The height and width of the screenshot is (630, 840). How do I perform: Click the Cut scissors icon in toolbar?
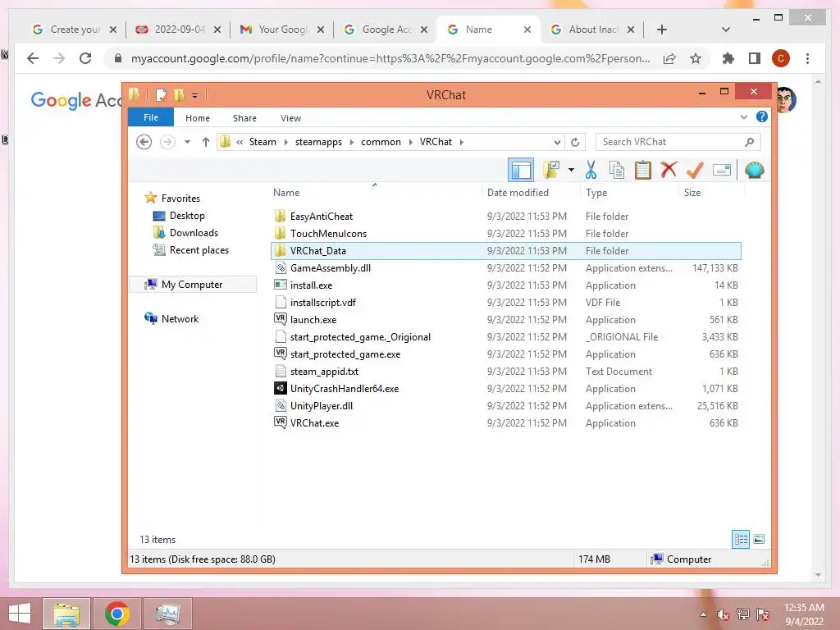(x=591, y=171)
